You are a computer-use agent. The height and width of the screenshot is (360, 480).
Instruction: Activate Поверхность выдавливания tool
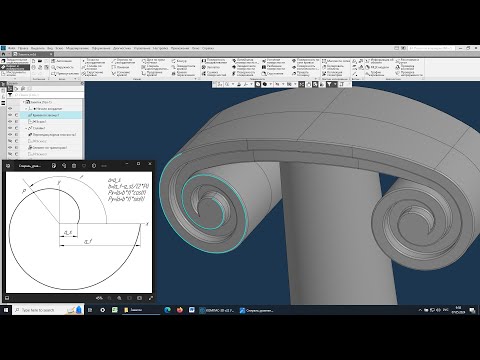pyautogui.click(x=214, y=61)
